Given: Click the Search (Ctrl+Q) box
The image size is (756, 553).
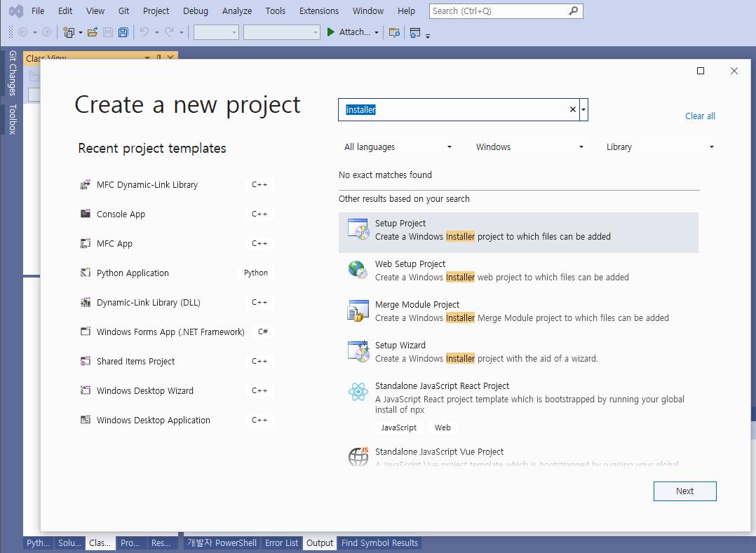Looking at the screenshot, I should [506, 11].
